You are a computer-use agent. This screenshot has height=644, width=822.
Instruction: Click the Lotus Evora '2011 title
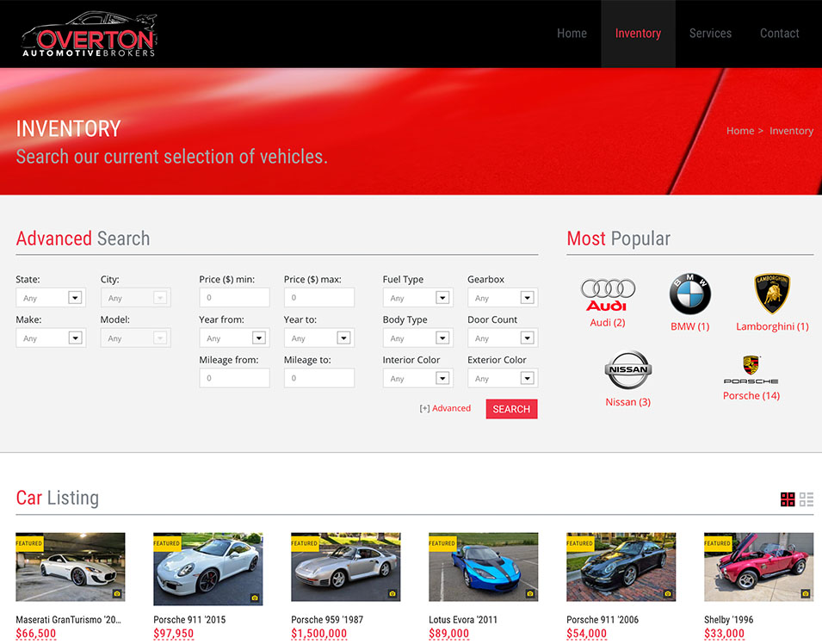tap(463, 619)
